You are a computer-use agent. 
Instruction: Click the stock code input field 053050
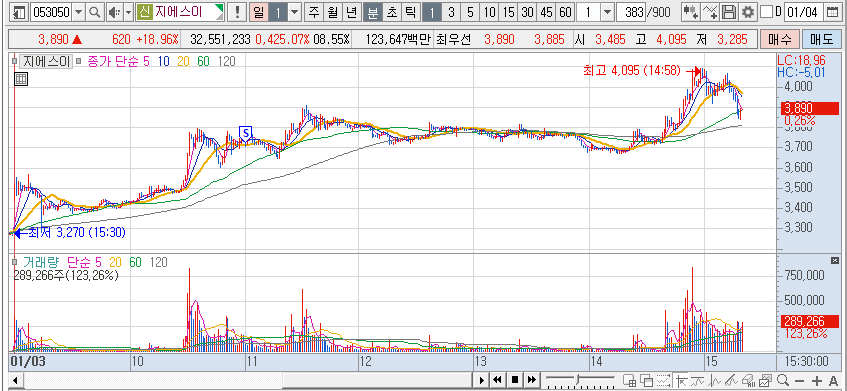52,12
